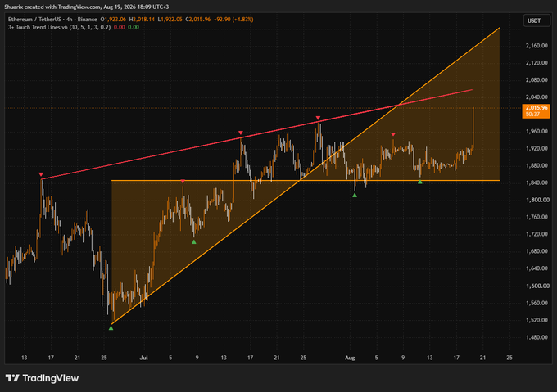Click the Jul label on the time axis
557x392 pixels.
pyautogui.click(x=143, y=358)
